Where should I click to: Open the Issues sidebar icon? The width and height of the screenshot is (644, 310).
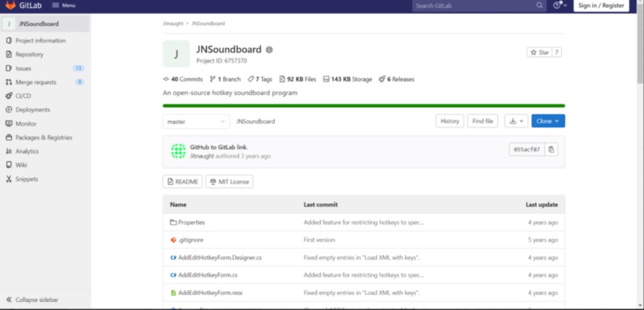9,68
